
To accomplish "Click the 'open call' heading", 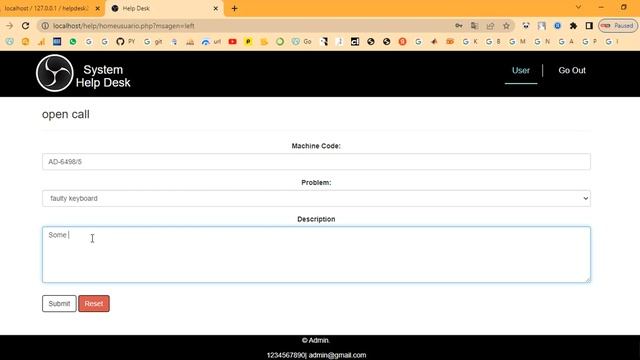I will point(66,114).
